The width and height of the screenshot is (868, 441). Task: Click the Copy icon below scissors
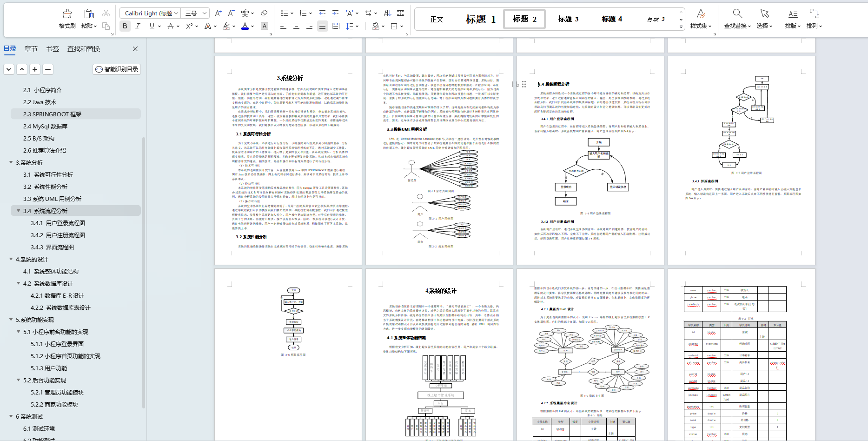click(106, 26)
